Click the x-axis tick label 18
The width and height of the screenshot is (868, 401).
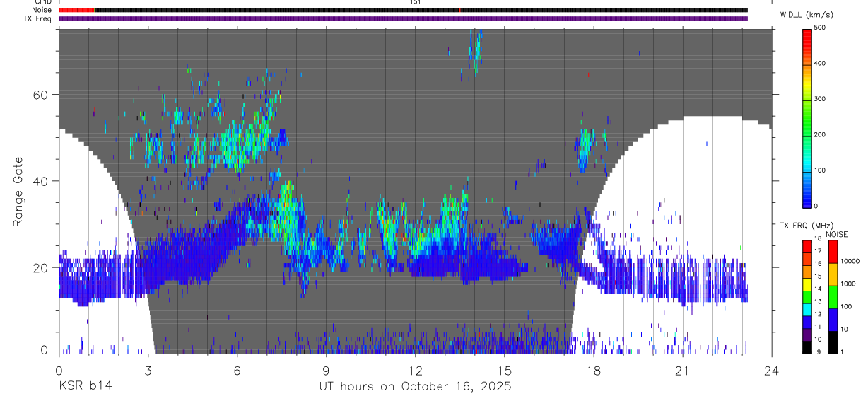pyautogui.click(x=593, y=370)
